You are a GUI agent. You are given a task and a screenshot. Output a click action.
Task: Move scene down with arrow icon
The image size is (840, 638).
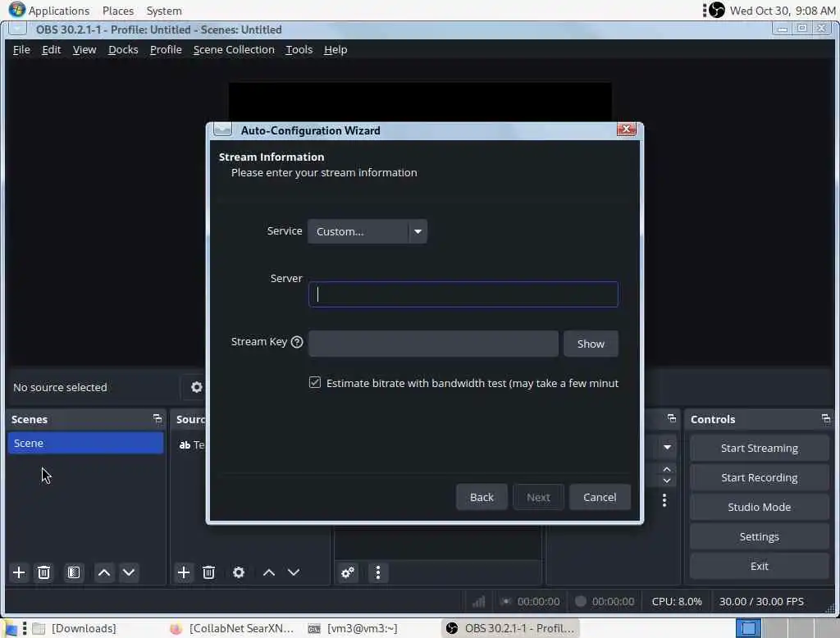click(129, 572)
